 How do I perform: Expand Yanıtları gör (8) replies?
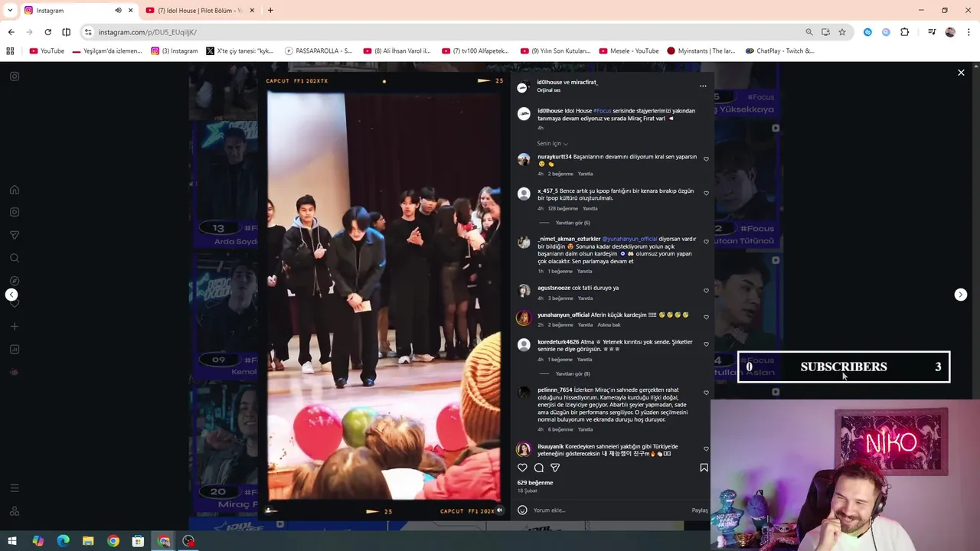(573, 373)
